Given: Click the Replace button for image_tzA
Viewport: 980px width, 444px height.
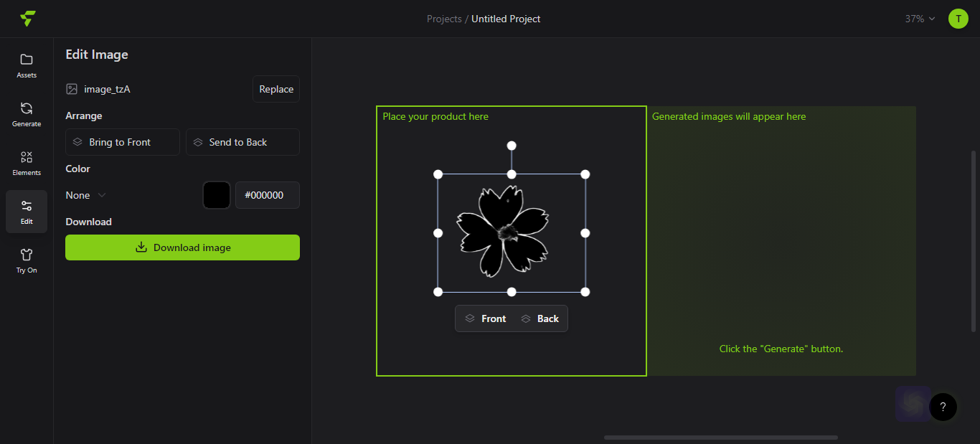Looking at the screenshot, I should [x=276, y=89].
